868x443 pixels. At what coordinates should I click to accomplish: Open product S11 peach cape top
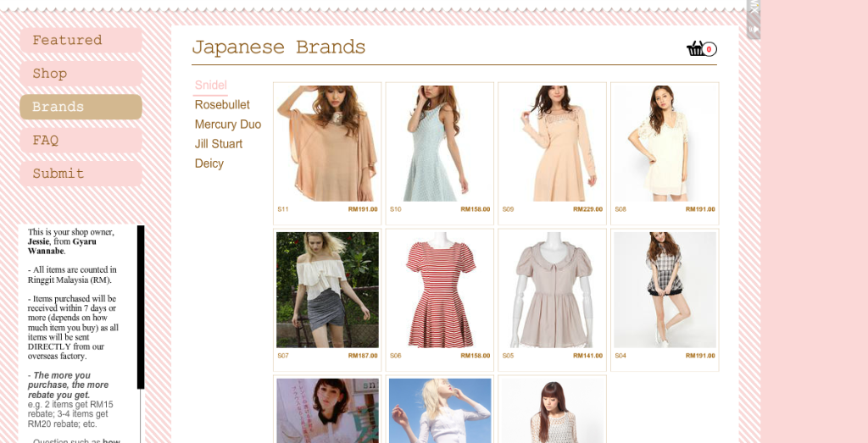pyautogui.click(x=327, y=144)
